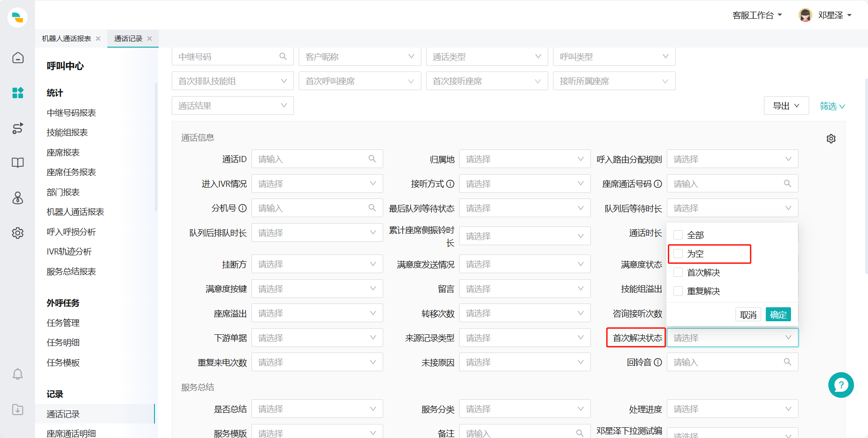Click search icon in 通话ID field
The image size is (868, 438).
point(372,159)
